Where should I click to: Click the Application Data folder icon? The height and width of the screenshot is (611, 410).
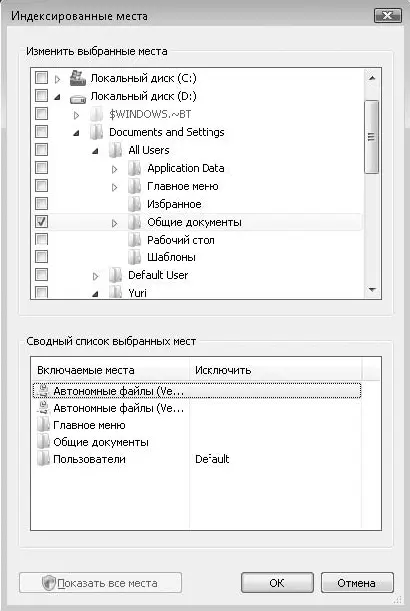134,168
